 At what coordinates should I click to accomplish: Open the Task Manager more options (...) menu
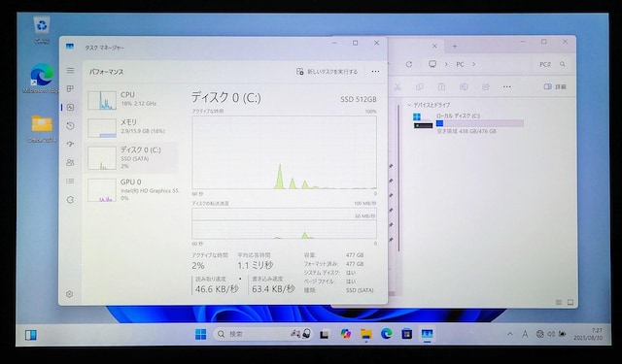click(x=375, y=72)
